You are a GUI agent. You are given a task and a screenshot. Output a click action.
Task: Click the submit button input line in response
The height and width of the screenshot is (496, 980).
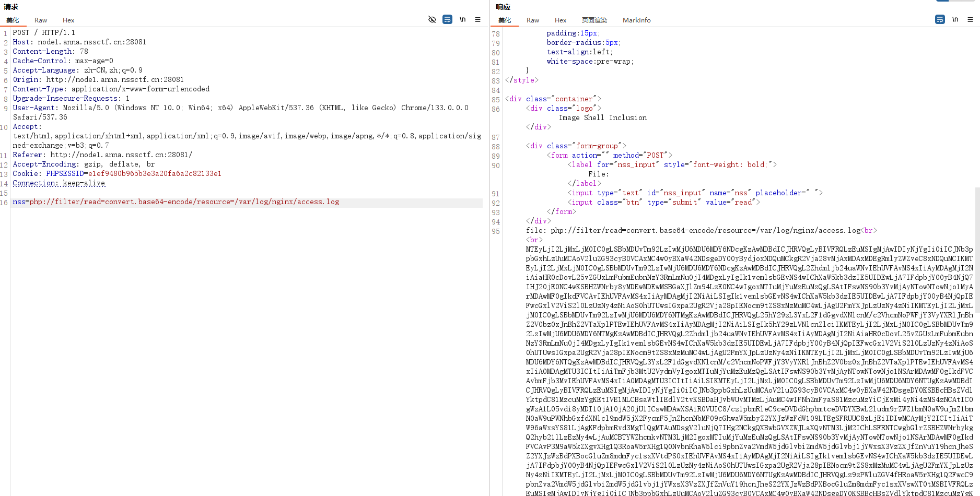(664, 203)
